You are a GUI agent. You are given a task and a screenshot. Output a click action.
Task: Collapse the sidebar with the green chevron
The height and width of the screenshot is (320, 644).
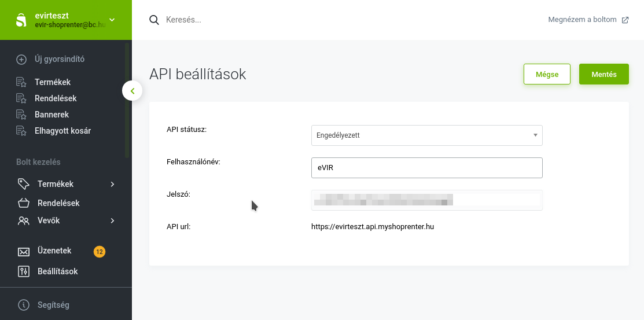click(133, 91)
